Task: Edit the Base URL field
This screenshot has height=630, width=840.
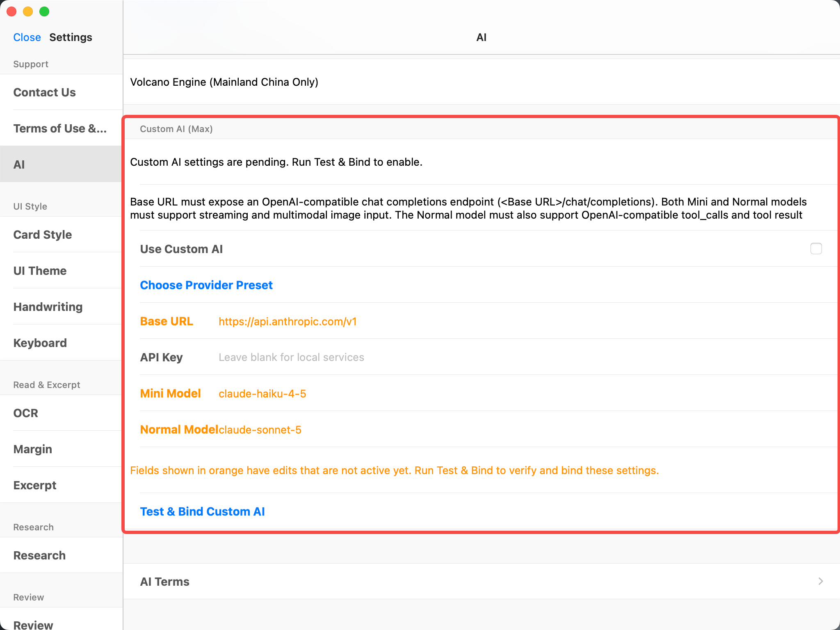Action: [x=527, y=321]
